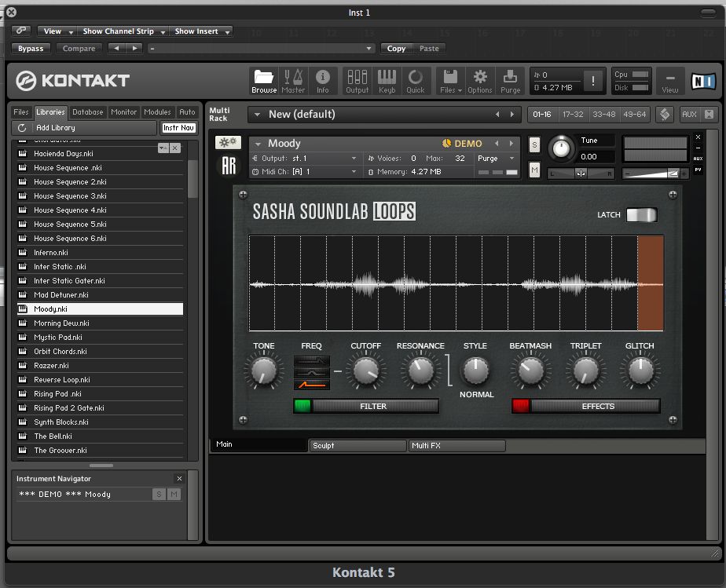This screenshot has height=588, width=726.
Task: Select next Moody instrument preset arrow
Action: coord(511,144)
